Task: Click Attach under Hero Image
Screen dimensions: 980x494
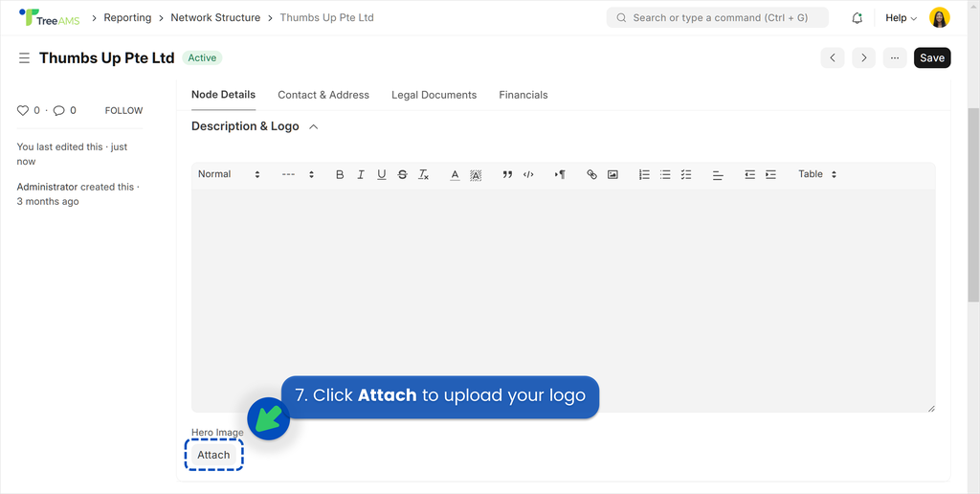Action: pos(213,455)
